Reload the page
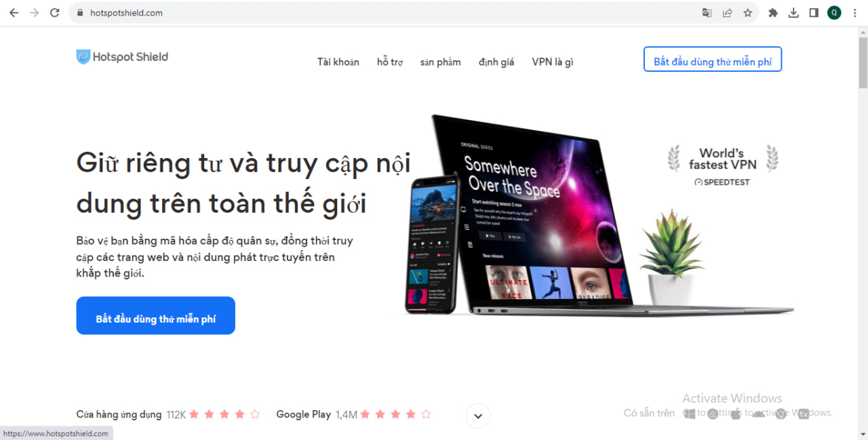The width and height of the screenshot is (868, 440). 55,13
